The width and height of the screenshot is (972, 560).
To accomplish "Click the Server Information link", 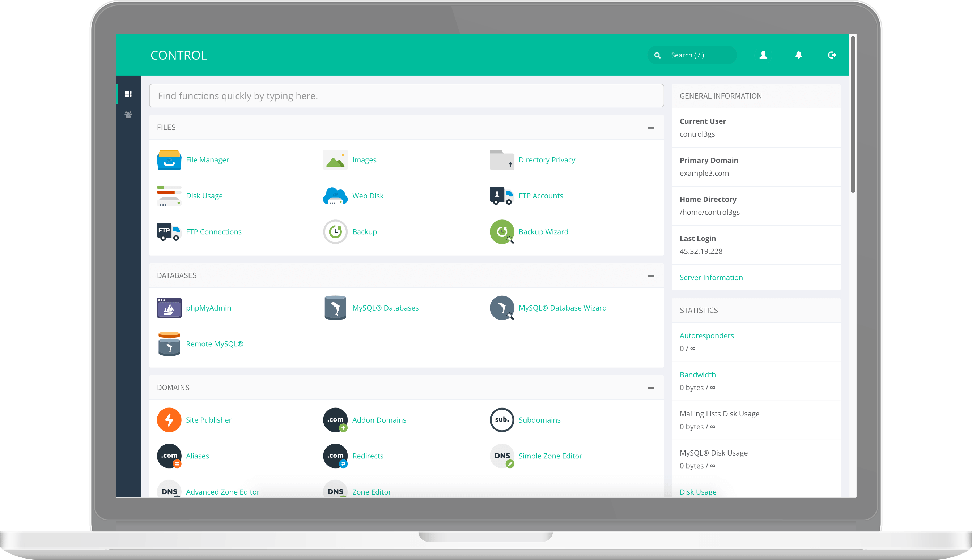I will 711,278.
